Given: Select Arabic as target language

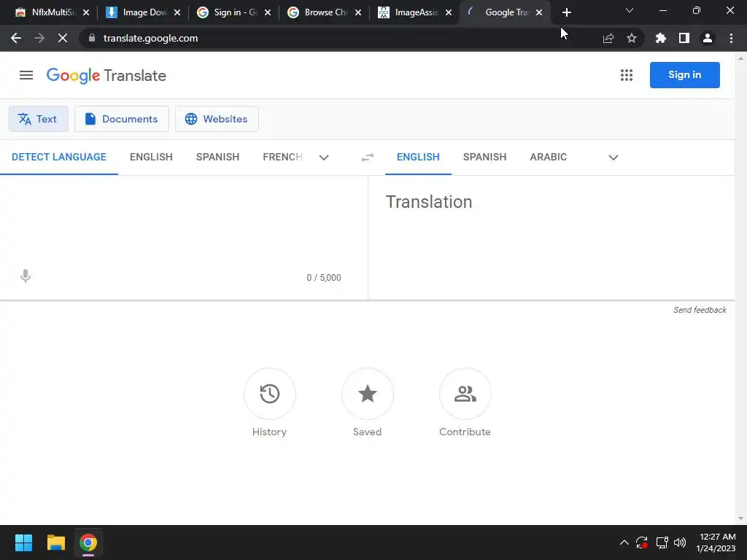Looking at the screenshot, I should click(549, 157).
